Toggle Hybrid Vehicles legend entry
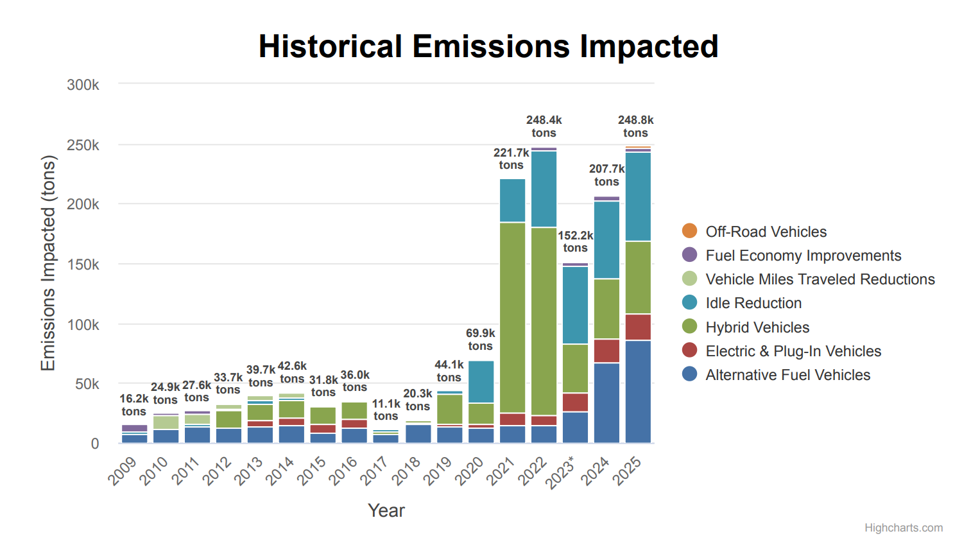980x545 pixels. 746,327
